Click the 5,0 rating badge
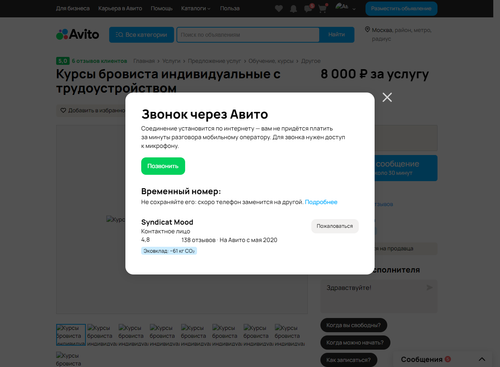Image resolution: width=500 pixels, height=367 pixels. click(x=63, y=61)
